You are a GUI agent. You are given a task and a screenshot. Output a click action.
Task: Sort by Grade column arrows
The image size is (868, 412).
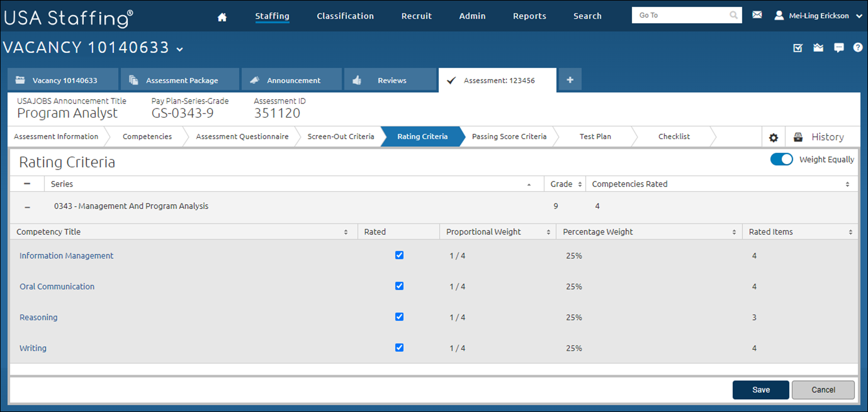580,184
